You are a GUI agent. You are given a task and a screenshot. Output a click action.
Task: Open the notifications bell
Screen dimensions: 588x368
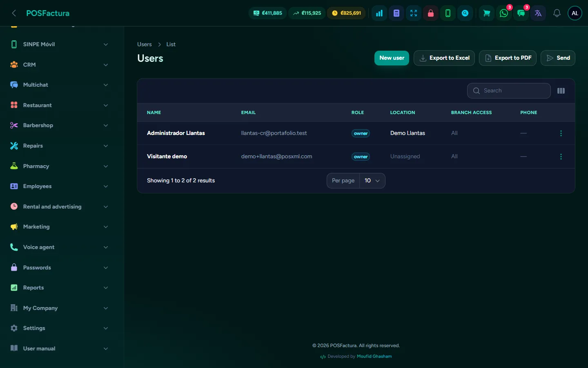click(557, 13)
